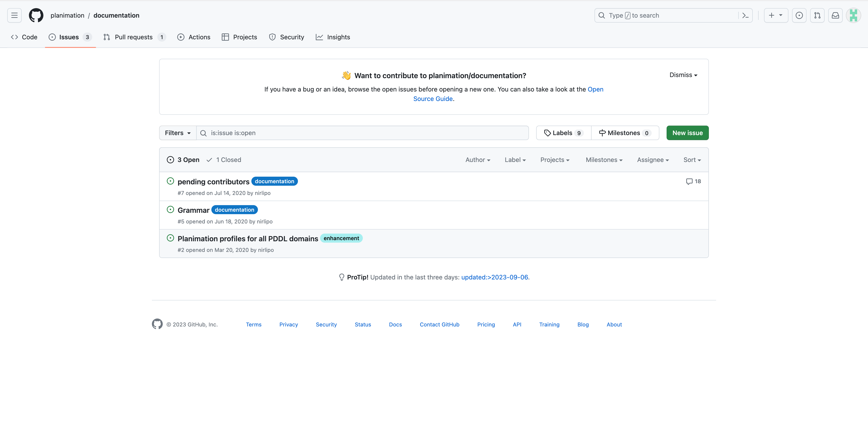Viewport: 868px width, 436px height.
Task: Toggle to view 1 Closed issues
Action: tap(224, 160)
